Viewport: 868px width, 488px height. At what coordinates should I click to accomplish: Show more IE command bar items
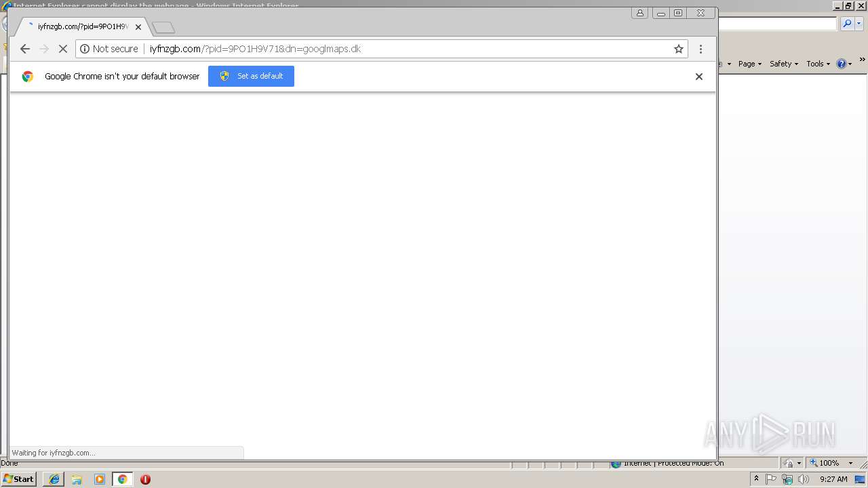coord(863,60)
